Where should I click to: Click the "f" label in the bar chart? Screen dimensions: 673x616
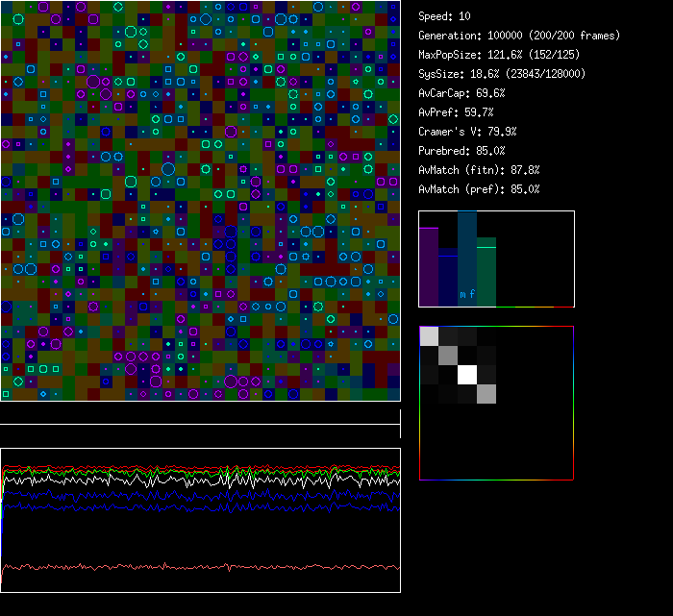click(471, 294)
